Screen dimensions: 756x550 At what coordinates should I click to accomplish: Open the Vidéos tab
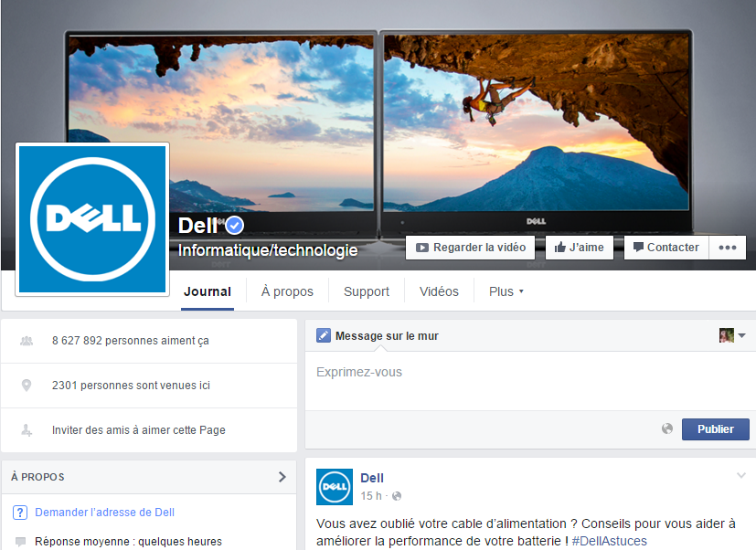[439, 291]
